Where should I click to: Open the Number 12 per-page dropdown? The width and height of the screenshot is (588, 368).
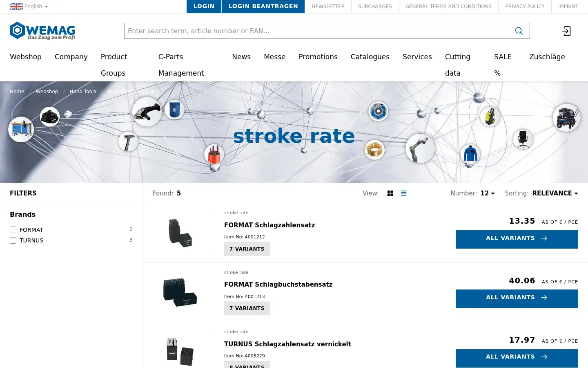tap(488, 193)
